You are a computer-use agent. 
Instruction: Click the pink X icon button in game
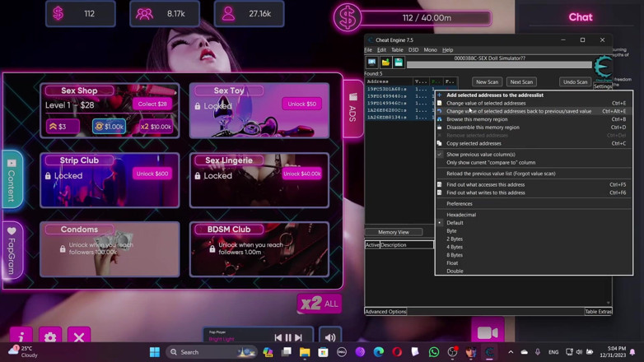click(79, 336)
